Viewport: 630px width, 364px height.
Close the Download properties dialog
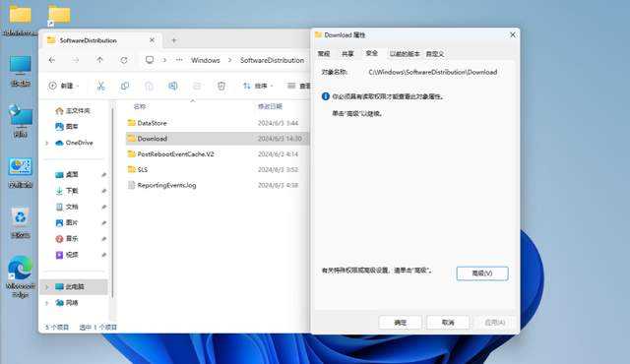(x=513, y=34)
